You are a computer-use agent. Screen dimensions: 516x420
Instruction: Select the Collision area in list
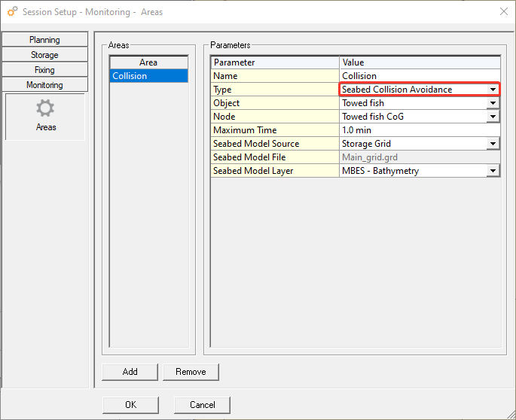click(148, 76)
